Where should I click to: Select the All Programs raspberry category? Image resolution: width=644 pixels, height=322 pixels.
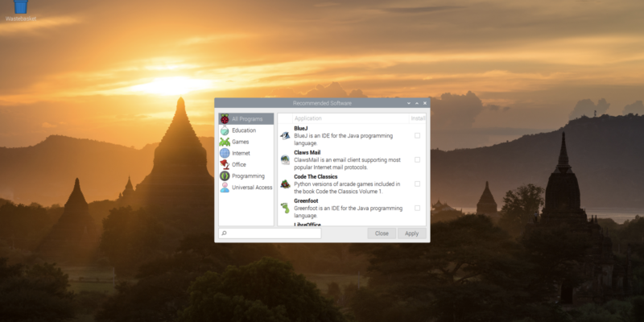246,118
